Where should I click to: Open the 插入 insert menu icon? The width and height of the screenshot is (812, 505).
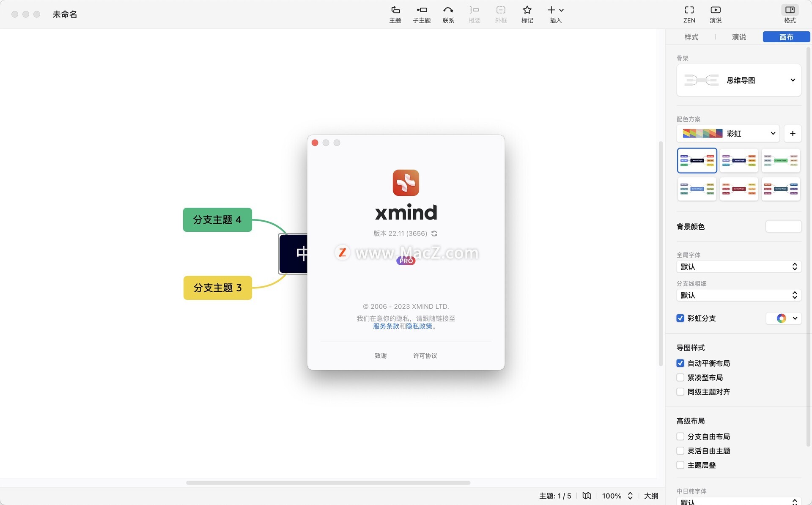point(555,14)
